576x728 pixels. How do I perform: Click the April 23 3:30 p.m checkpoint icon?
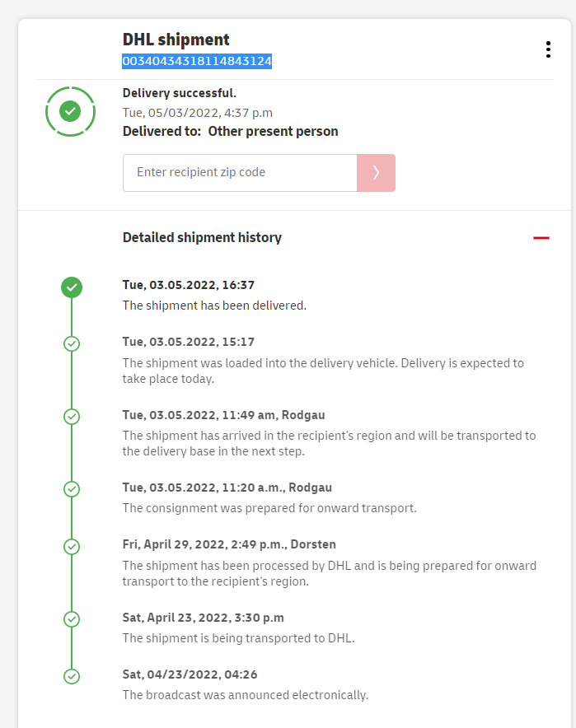72,618
